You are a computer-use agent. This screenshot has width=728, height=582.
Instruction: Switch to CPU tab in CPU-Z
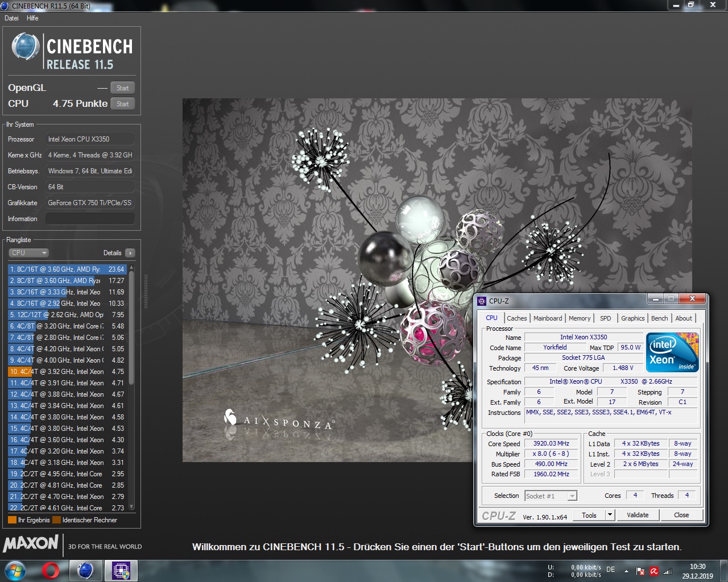491,318
